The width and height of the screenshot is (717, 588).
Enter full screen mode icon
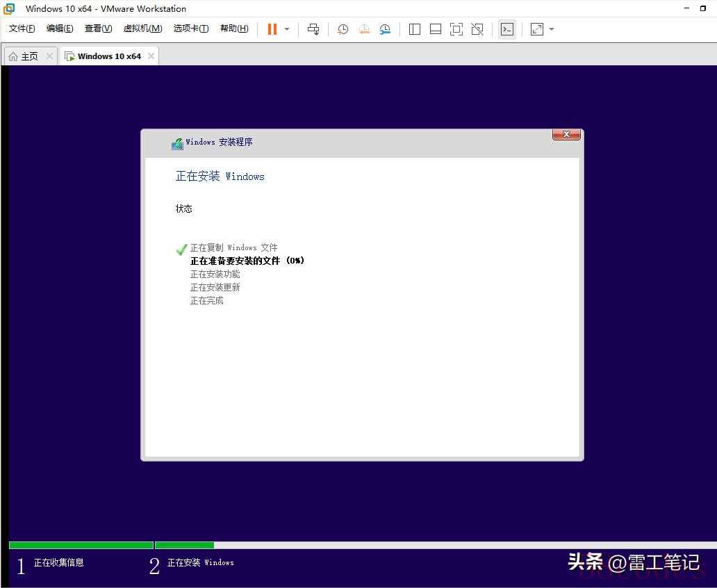pyautogui.click(x=456, y=29)
